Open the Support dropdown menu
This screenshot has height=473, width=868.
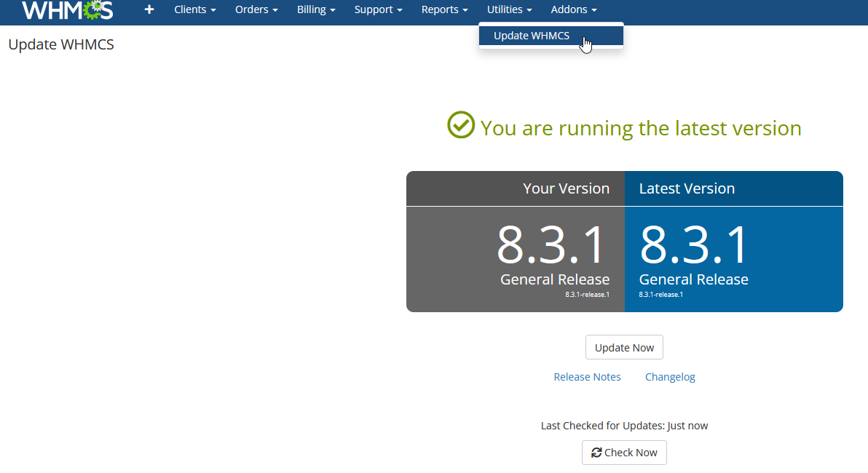click(x=378, y=9)
